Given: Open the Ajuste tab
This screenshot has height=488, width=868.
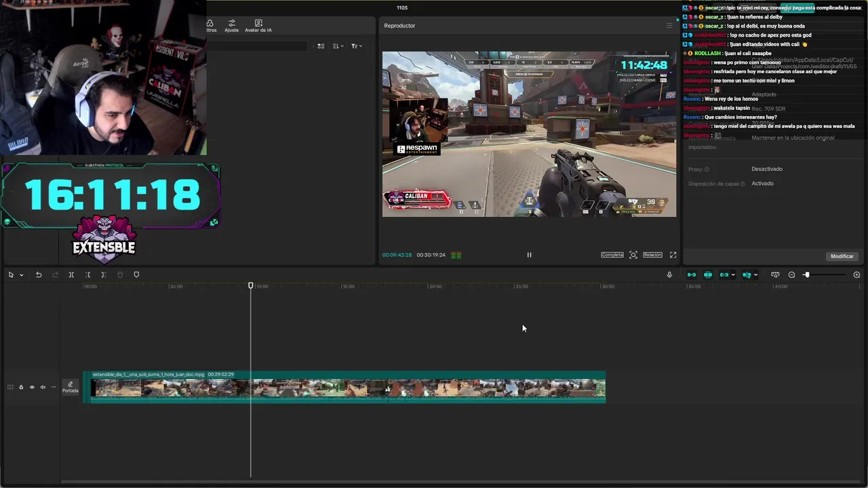Looking at the screenshot, I should [231, 26].
